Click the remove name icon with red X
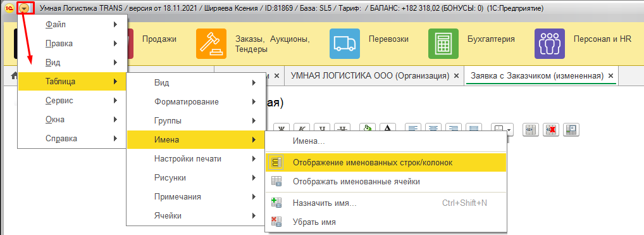 (x=550, y=129)
